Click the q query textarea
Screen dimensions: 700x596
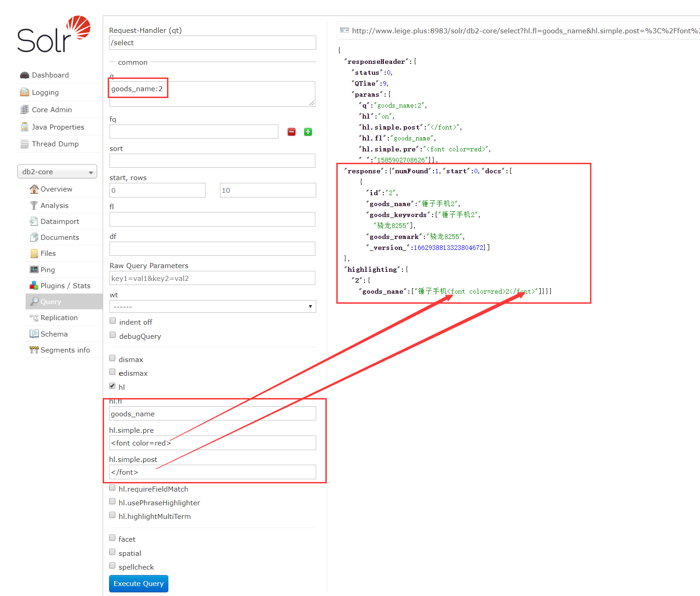click(212, 94)
